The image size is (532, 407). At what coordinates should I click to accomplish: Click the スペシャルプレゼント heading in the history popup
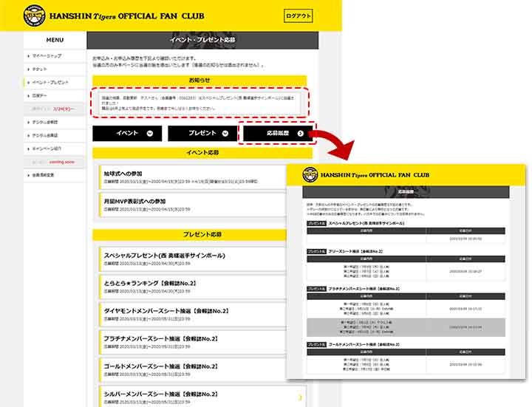(x=366, y=223)
